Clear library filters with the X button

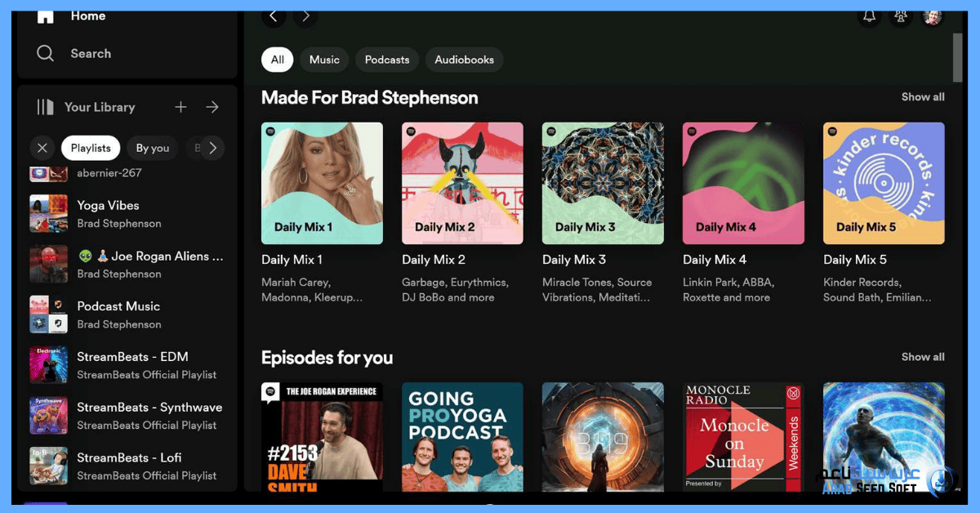(x=42, y=148)
